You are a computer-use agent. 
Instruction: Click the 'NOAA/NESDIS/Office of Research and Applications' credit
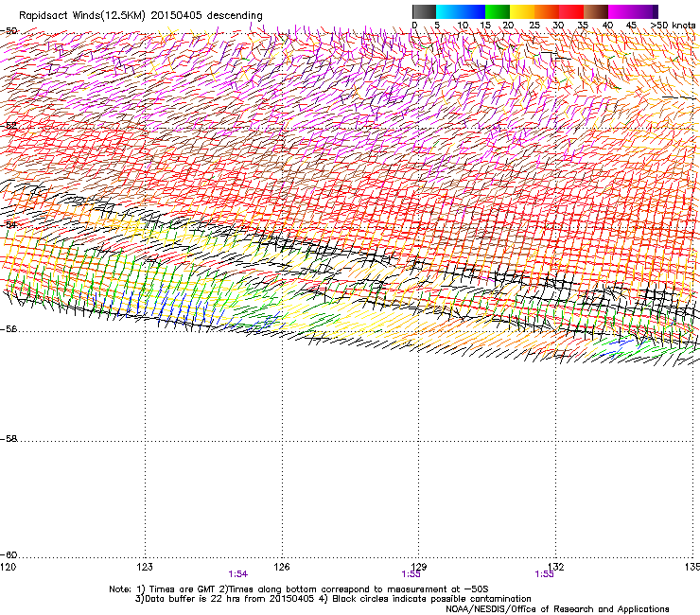(x=557, y=608)
